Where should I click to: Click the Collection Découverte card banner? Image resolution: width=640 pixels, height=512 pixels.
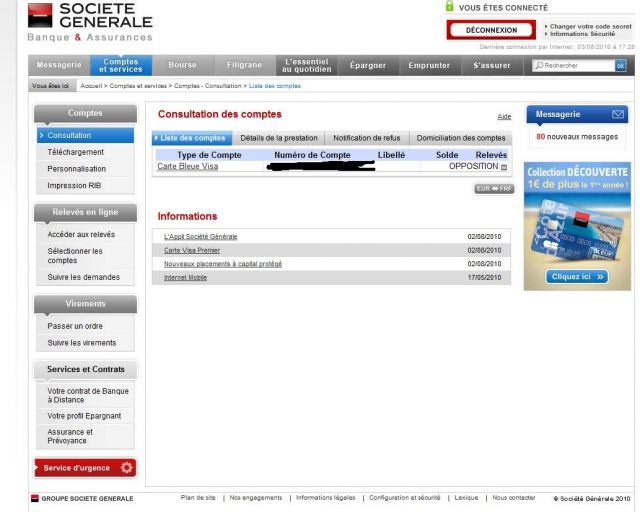(x=577, y=226)
